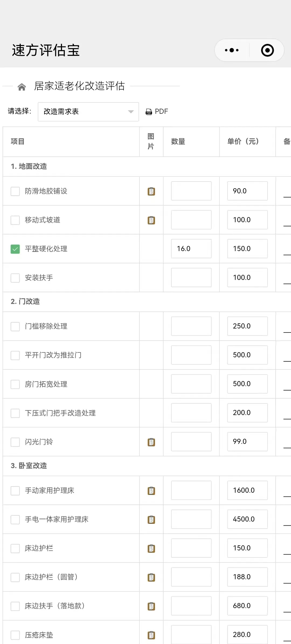This screenshot has width=291, height=644.
Task: Open the picture icon for 防滑地胶铺设
Action: point(151,191)
